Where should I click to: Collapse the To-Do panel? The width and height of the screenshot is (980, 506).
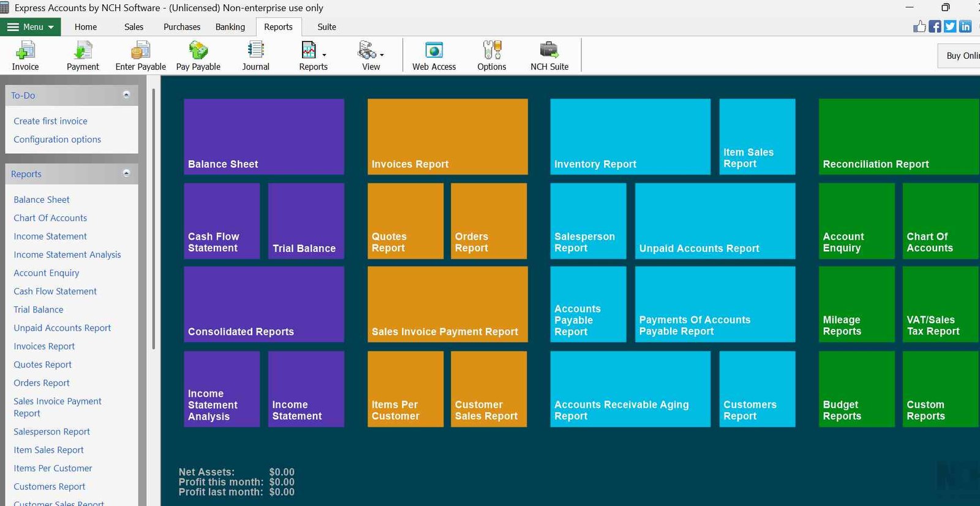[x=126, y=95]
